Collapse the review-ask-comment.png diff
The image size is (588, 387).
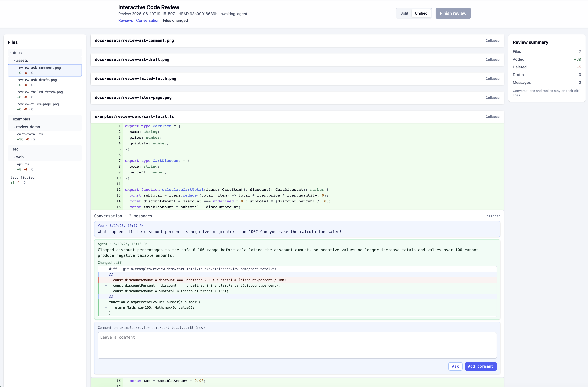point(492,41)
